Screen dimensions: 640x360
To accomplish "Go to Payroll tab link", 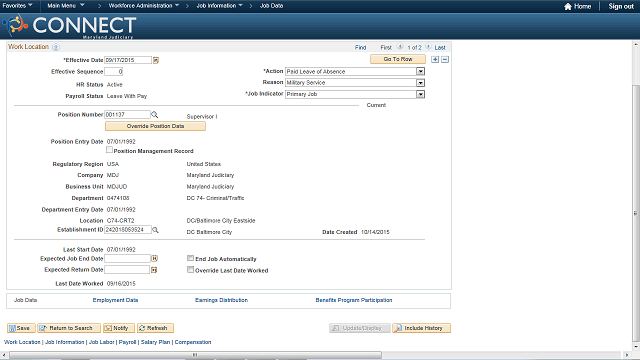I will click(x=127, y=342).
